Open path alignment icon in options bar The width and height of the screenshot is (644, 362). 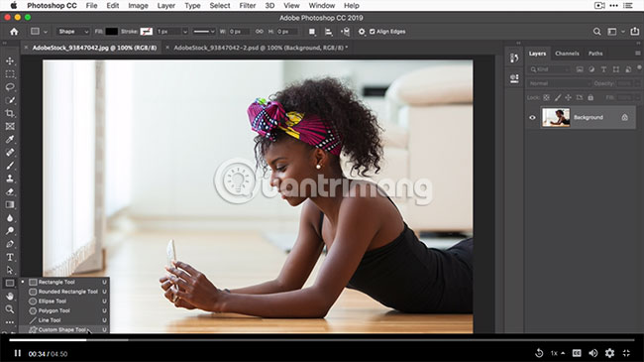coord(329,32)
